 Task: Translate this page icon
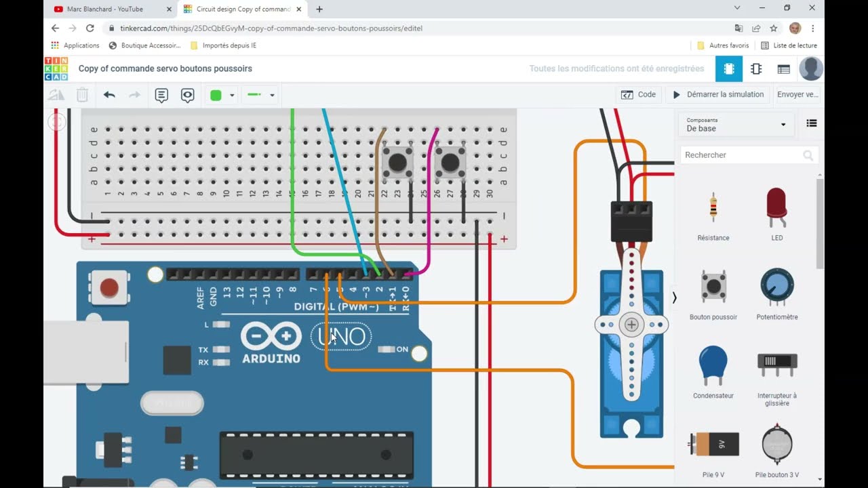pos(738,28)
